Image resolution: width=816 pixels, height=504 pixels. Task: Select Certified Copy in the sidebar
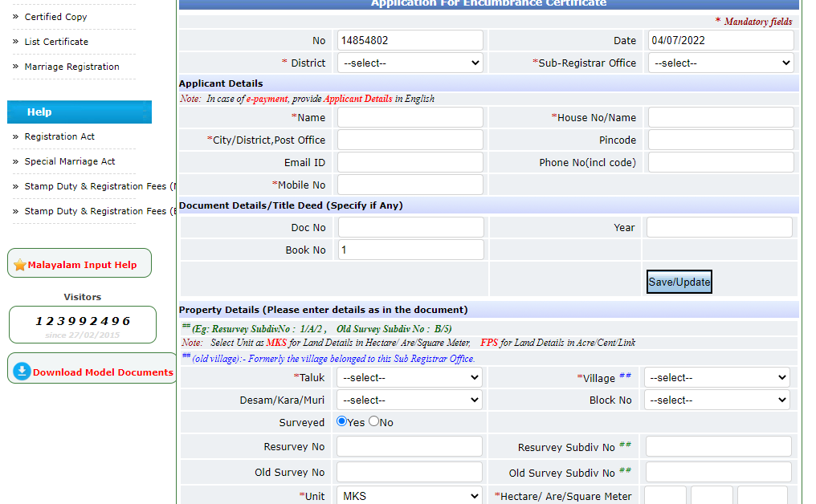tap(55, 16)
